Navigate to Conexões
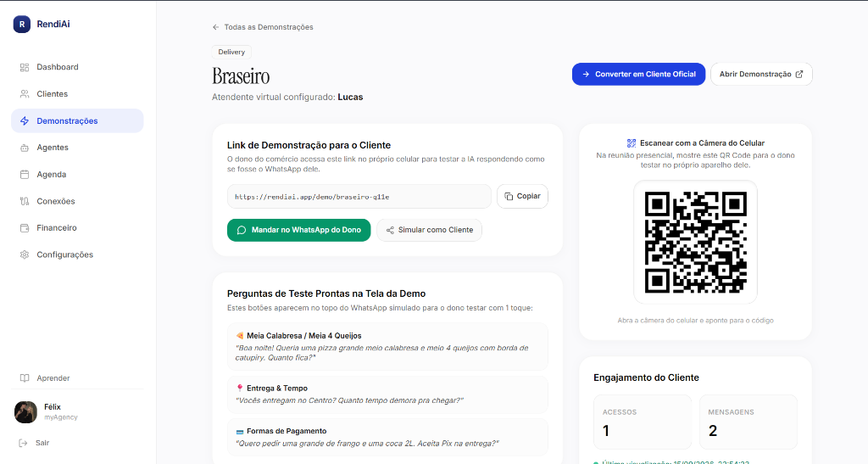This screenshot has width=868, height=464. click(77, 202)
